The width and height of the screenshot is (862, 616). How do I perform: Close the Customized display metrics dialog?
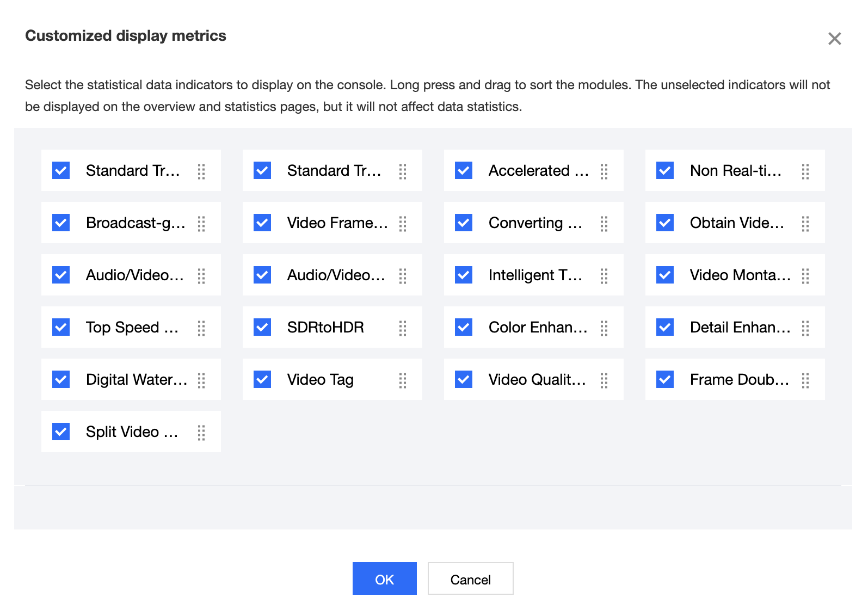(x=834, y=39)
